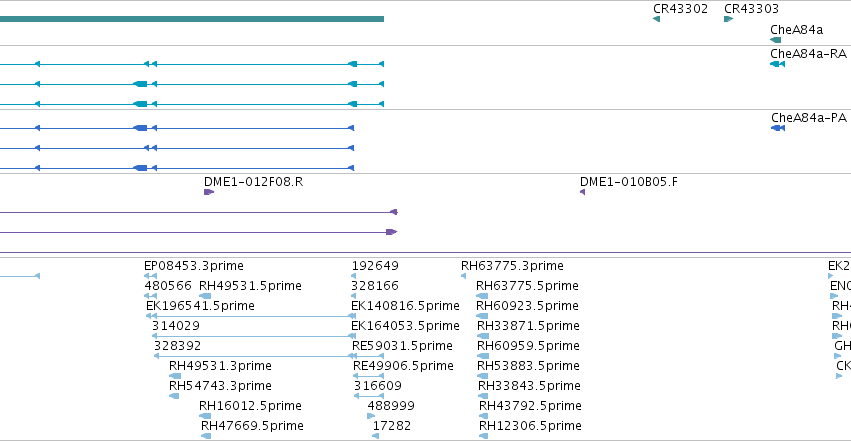Click the DME1-012F08.R marker glyph

point(209,192)
